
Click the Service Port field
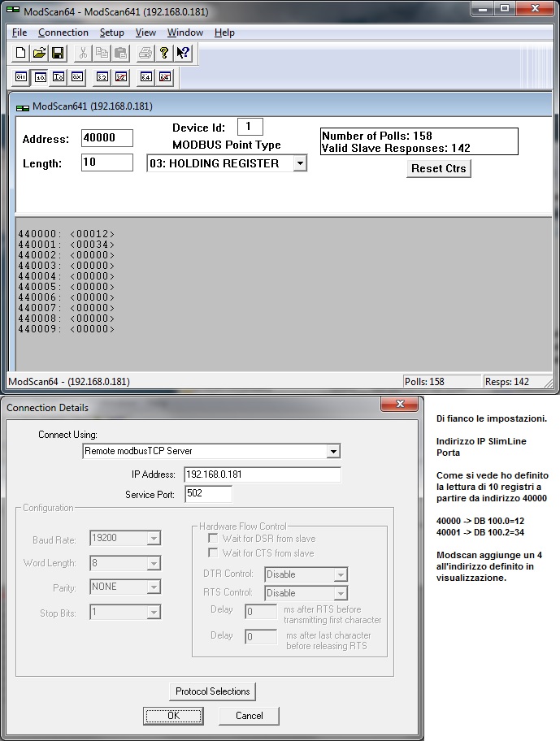208,494
